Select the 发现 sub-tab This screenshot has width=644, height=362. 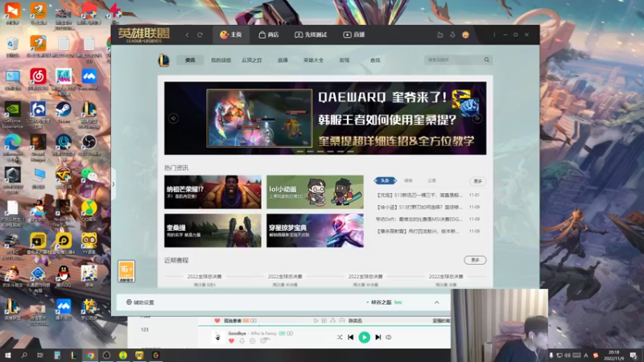click(345, 60)
